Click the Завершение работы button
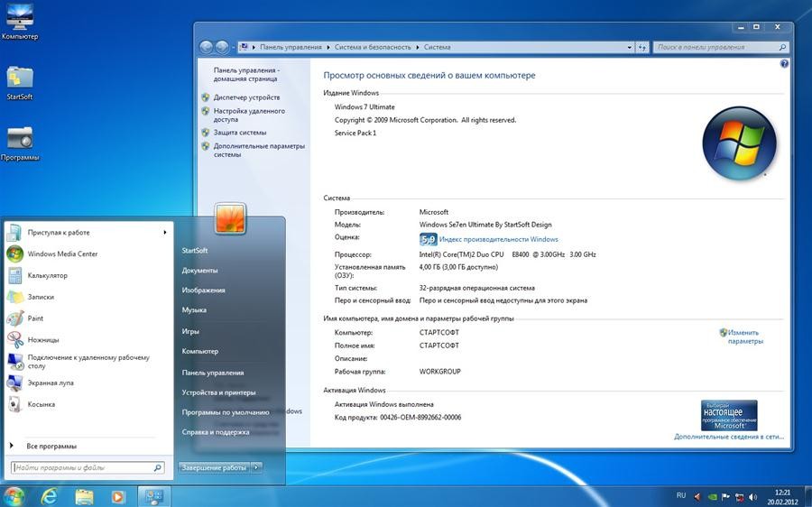 coord(214,467)
